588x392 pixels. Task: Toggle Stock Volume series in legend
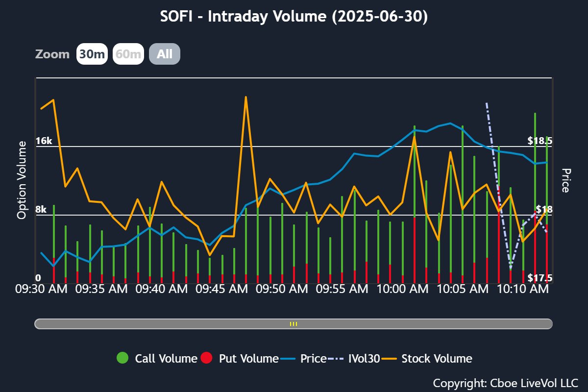tap(426, 358)
